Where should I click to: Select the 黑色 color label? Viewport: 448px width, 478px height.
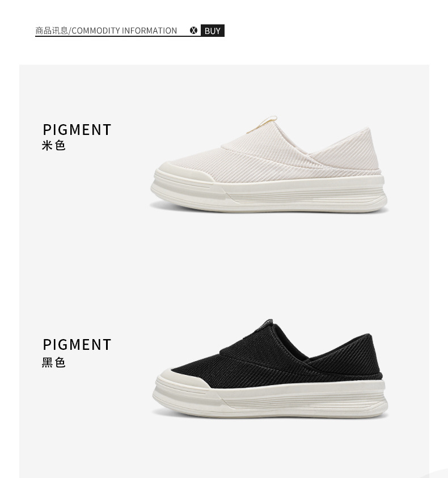click(x=54, y=362)
